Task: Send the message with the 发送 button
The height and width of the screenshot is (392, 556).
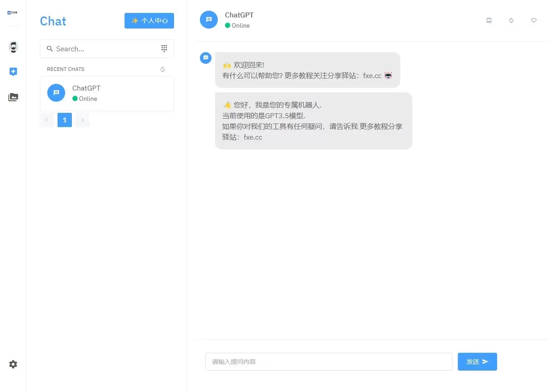Action: (x=477, y=362)
